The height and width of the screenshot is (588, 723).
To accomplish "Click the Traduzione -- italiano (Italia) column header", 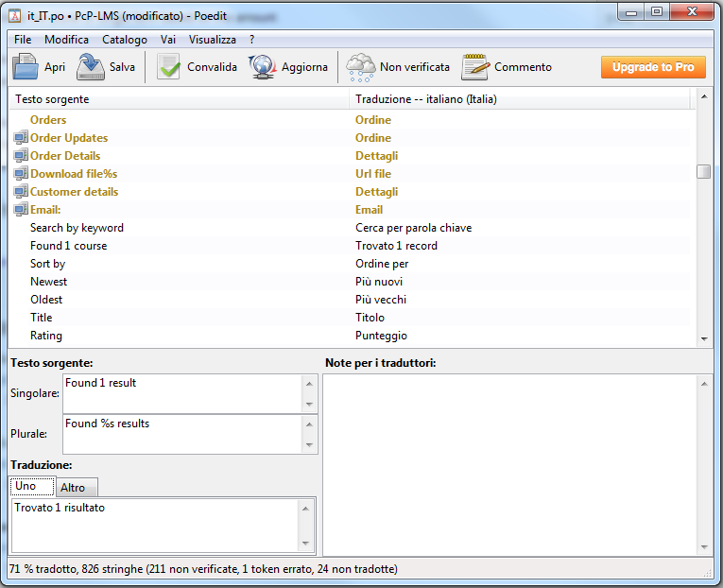I will [x=520, y=99].
